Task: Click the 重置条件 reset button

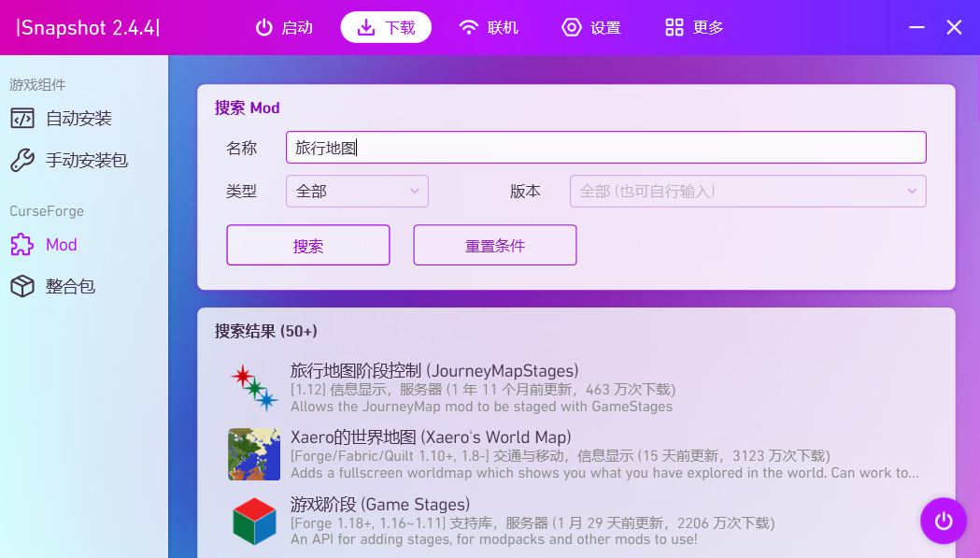Action: 495,245
